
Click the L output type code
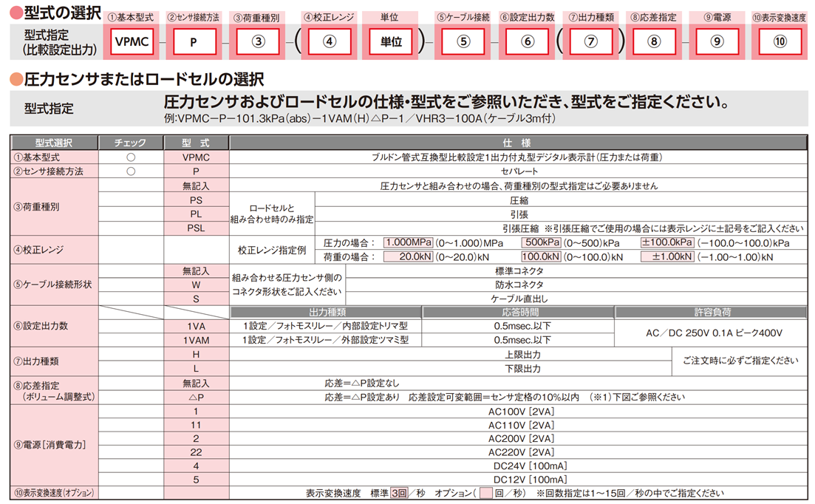[x=196, y=368]
